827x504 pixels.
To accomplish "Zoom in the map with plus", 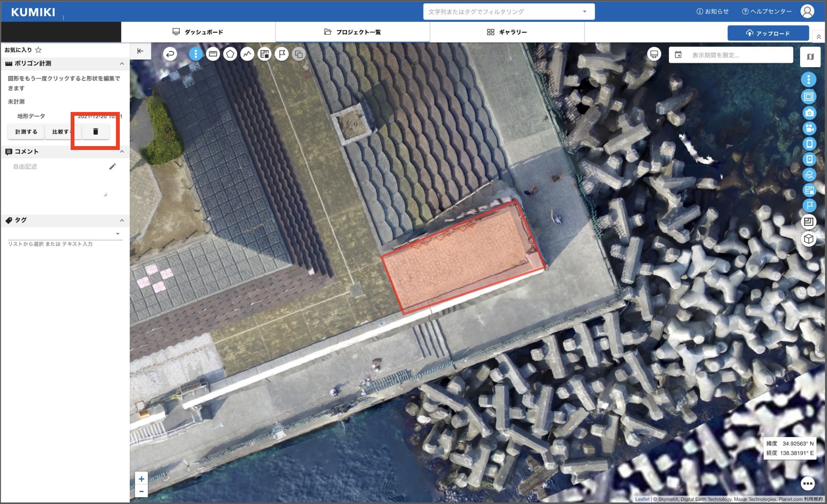I will coord(141,479).
